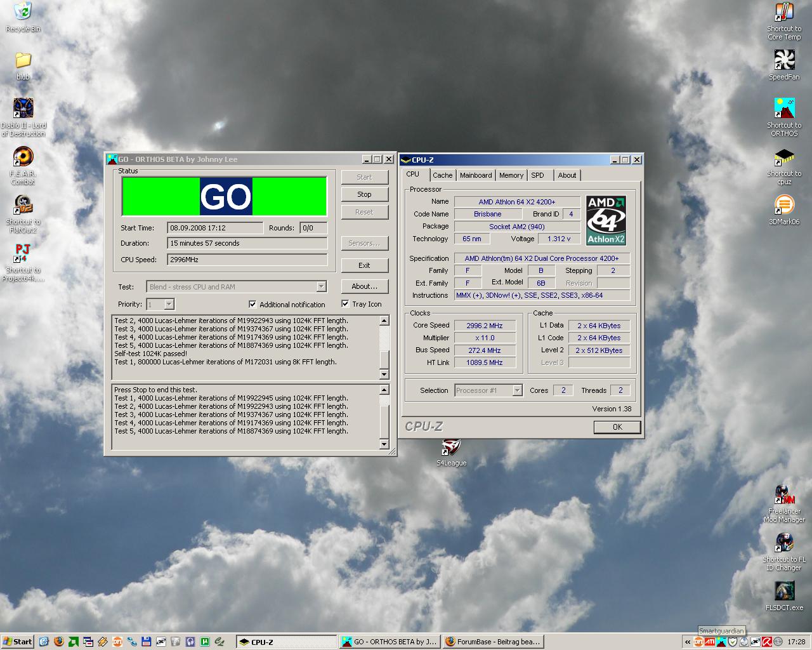Click the Multiplier value x 11.0

tap(484, 338)
